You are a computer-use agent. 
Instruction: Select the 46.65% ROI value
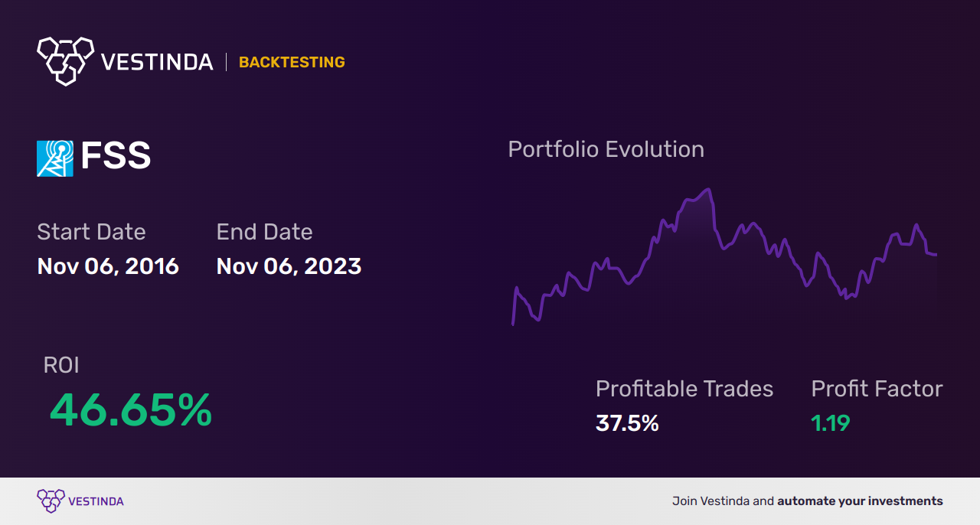click(131, 410)
